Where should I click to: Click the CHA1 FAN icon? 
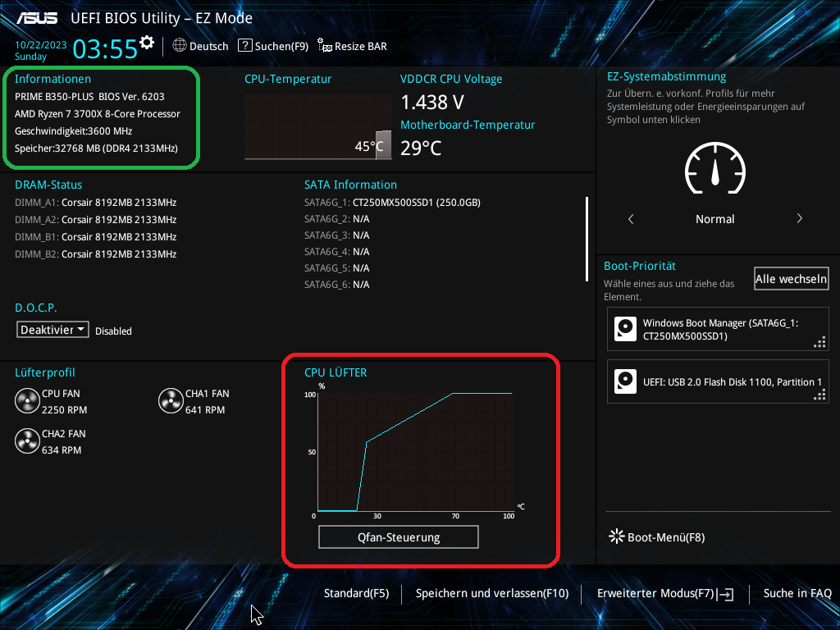tap(171, 401)
